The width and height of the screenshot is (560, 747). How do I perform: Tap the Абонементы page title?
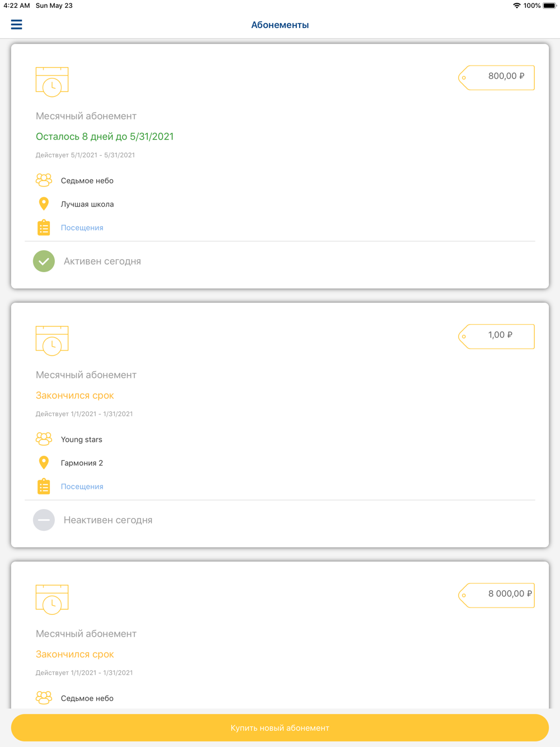(280, 25)
